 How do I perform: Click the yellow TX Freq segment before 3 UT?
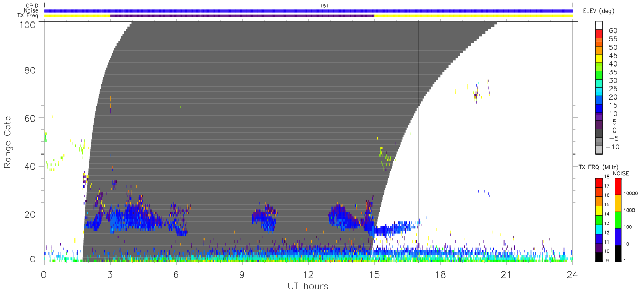(77, 16)
